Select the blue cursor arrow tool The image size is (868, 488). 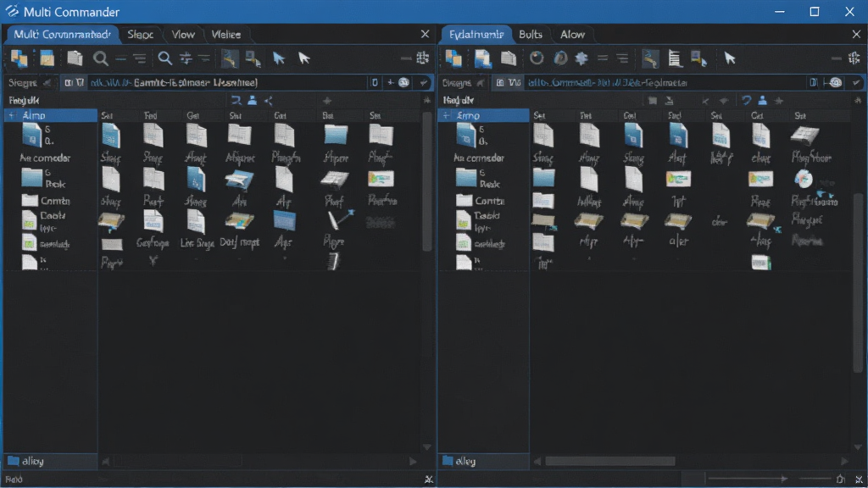click(x=279, y=58)
